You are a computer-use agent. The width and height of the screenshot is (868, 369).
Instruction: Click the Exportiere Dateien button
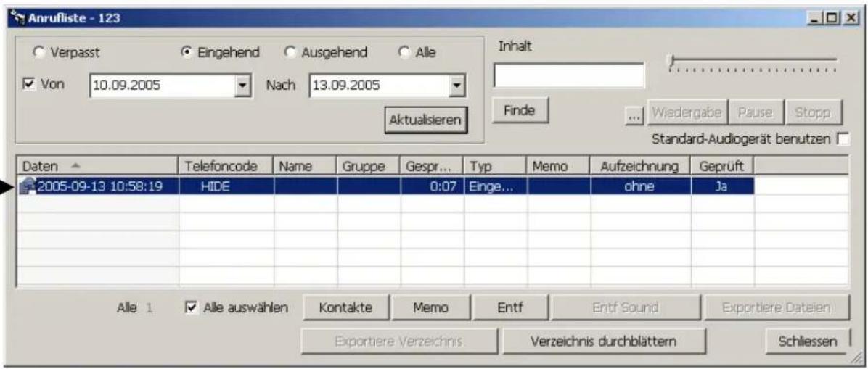click(777, 308)
